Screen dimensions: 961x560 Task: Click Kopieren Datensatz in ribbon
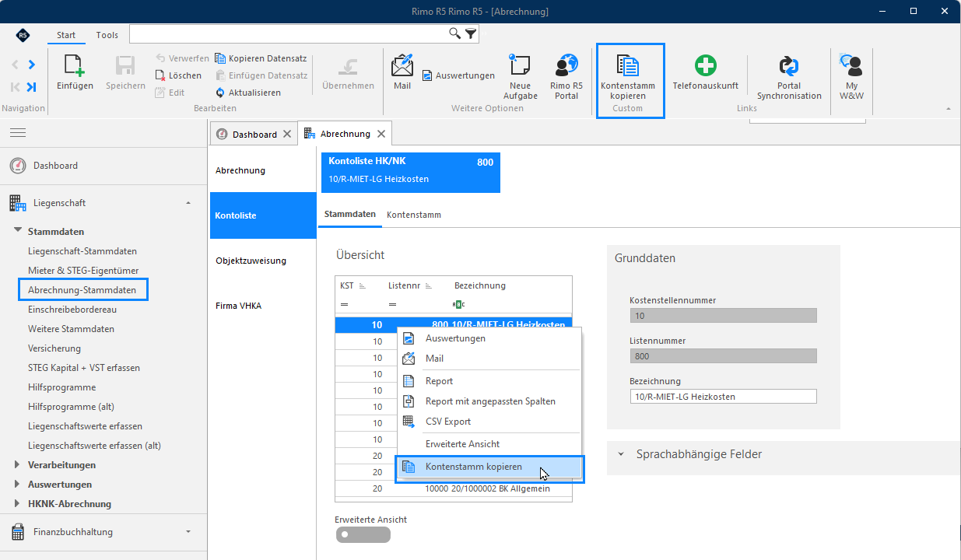(261, 58)
